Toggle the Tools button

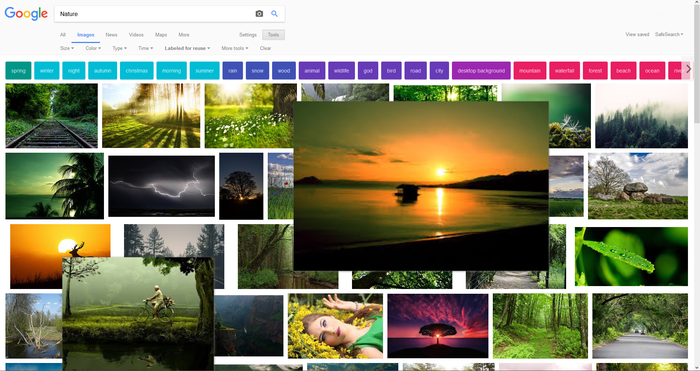[273, 35]
